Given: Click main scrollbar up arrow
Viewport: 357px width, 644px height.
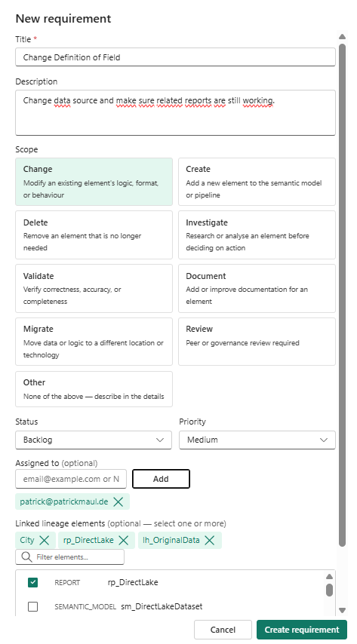Looking at the screenshot, I should tap(342, 37).
